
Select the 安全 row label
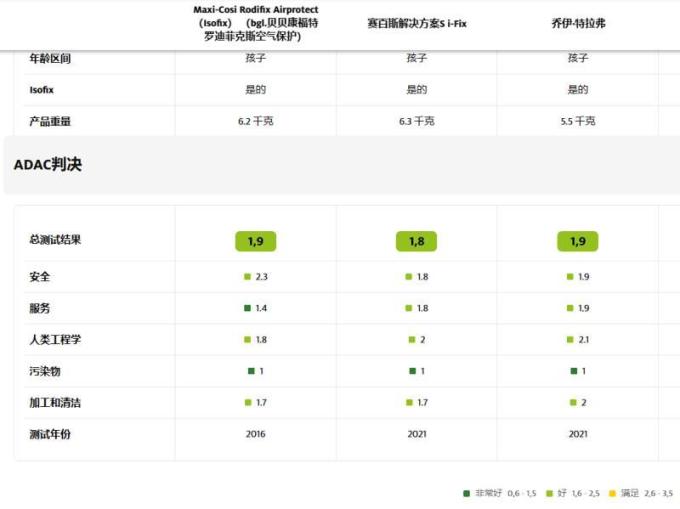point(39,277)
